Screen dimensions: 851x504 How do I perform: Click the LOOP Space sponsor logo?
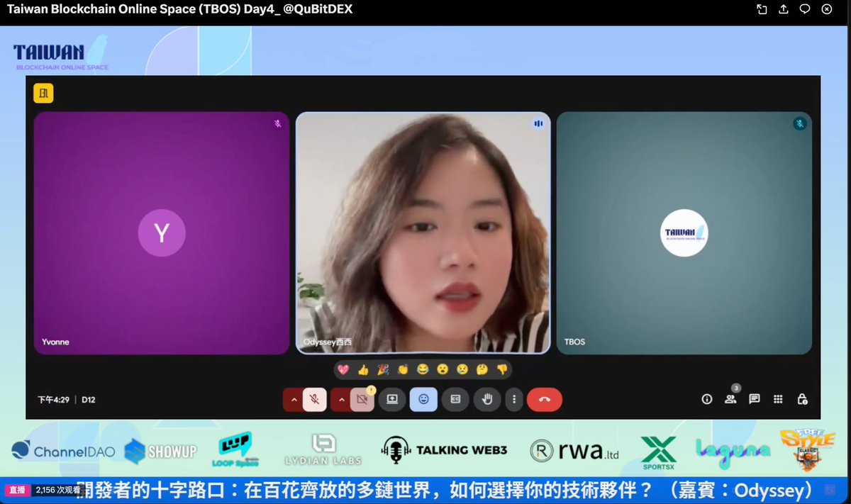(235, 449)
